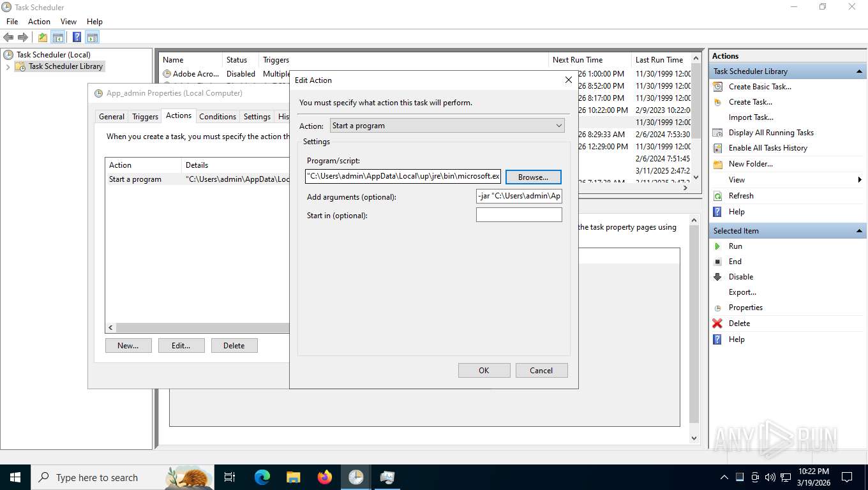This screenshot has width=868, height=490.
Task: Select the Start a program action row
Action: 197,179
